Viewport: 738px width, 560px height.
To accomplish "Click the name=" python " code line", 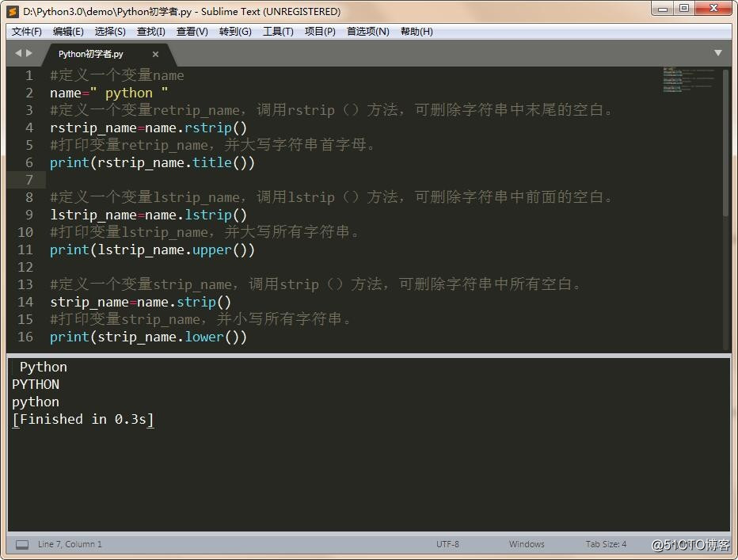I will [x=108, y=93].
